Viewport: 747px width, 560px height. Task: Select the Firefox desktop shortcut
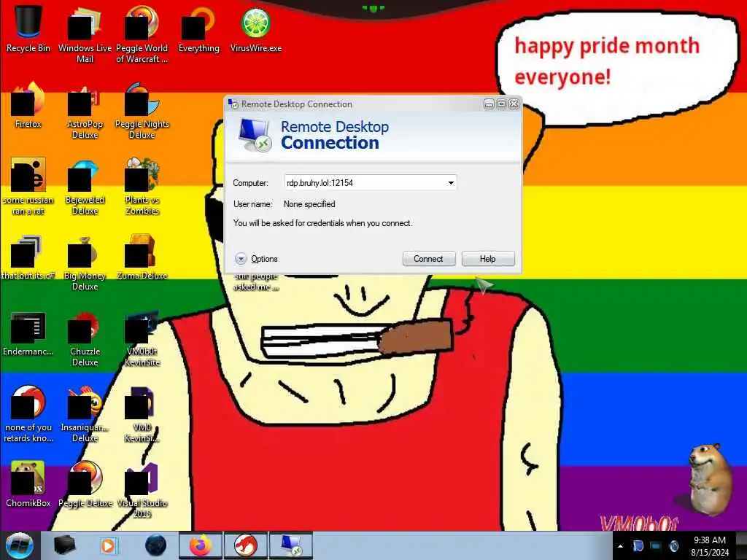pos(28,105)
